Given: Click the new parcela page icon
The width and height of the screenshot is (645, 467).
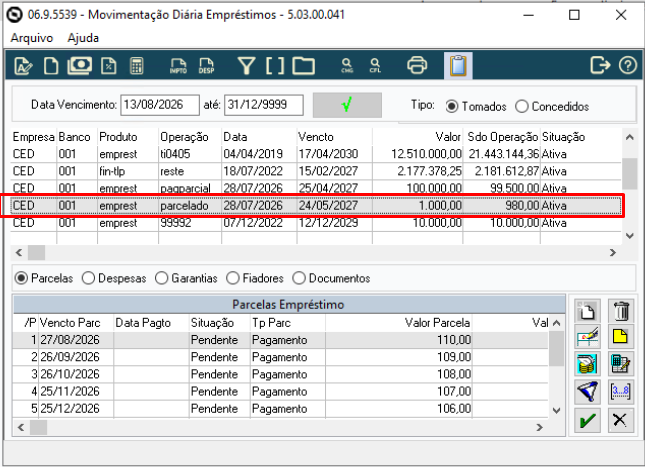Looking at the screenshot, I should pyautogui.click(x=587, y=311).
